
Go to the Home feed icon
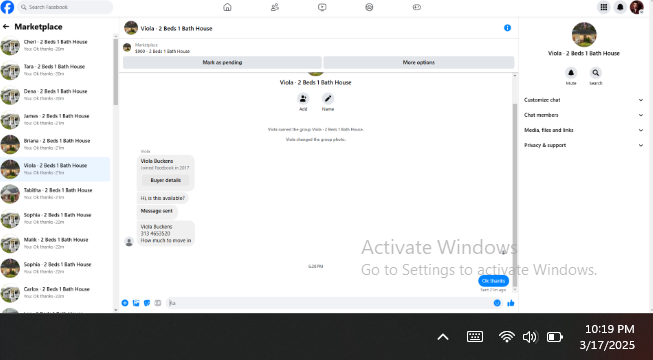[x=227, y=7]
